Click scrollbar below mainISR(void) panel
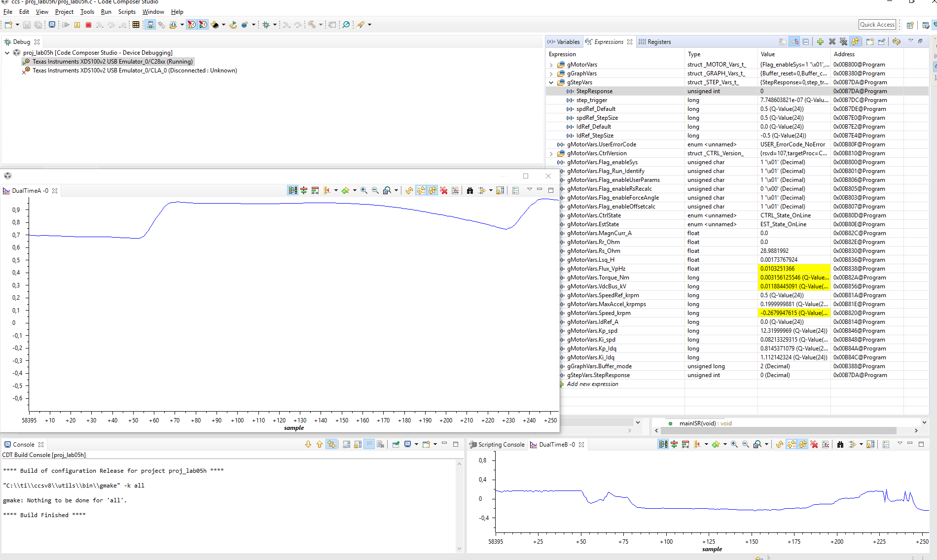The width and height of the screenshot is (937, 560). coord(779,430)
